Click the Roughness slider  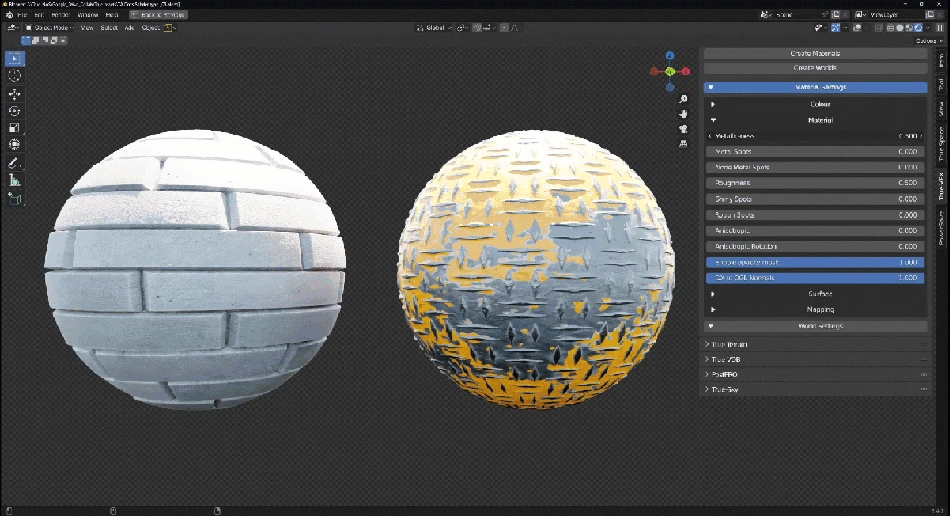pyautogui.click(x=815, y=183)
